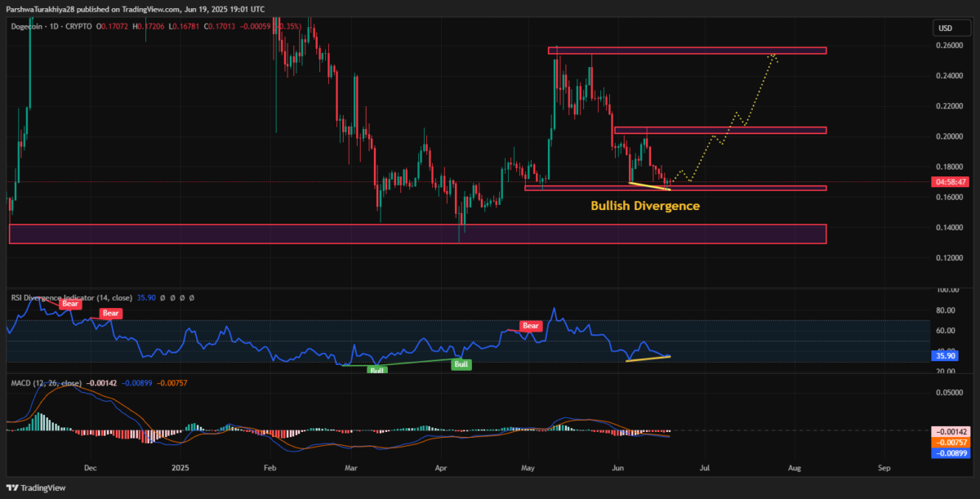The image size is (980, 499).
Task: Click the orange -0.00757 axis value tag
Action: [x=949, y=441]
